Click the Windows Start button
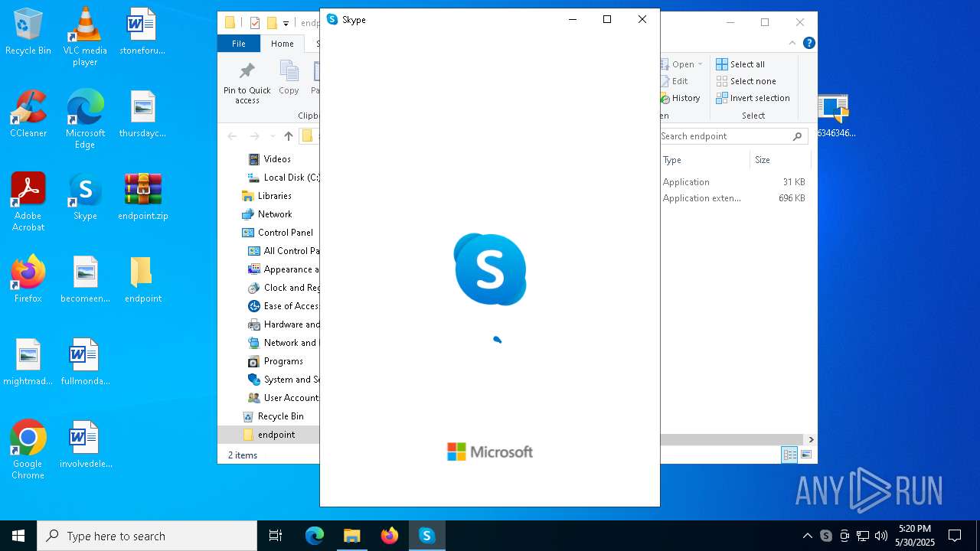 (x=18, y=536)
